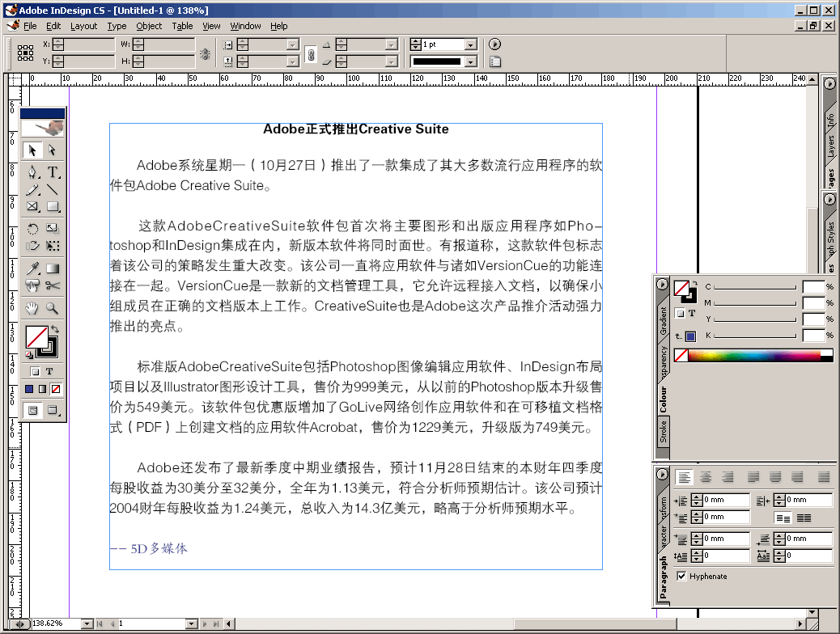Pick a color from the spectrum bar

click(754, 356)
